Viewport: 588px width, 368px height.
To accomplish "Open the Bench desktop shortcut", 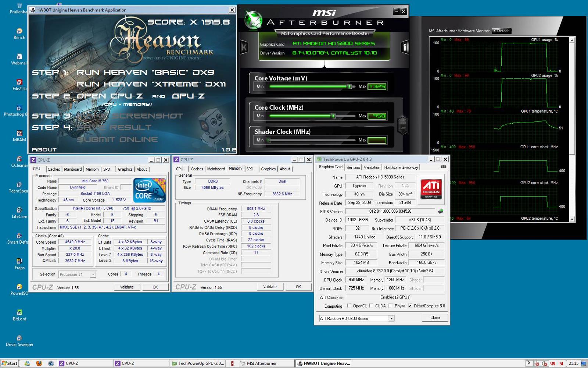I will (19, 33).
